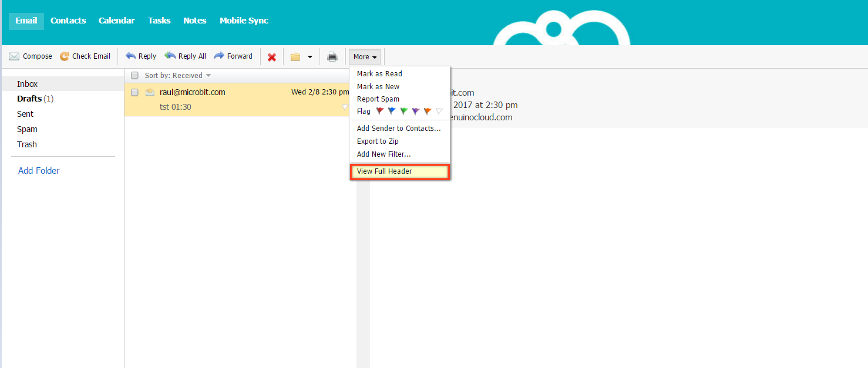Go to the Notes tab
The image size is (868, 368).
(195, 21)
